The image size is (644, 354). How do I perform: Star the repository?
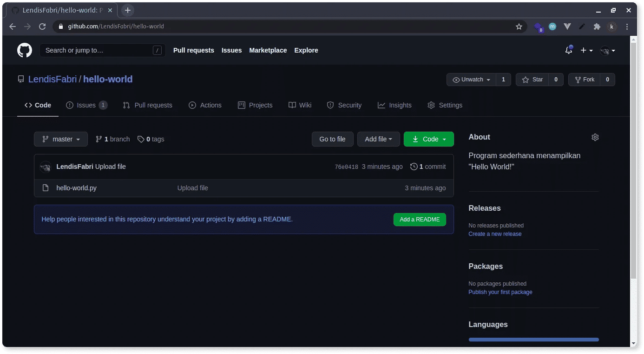click(532, 80)
